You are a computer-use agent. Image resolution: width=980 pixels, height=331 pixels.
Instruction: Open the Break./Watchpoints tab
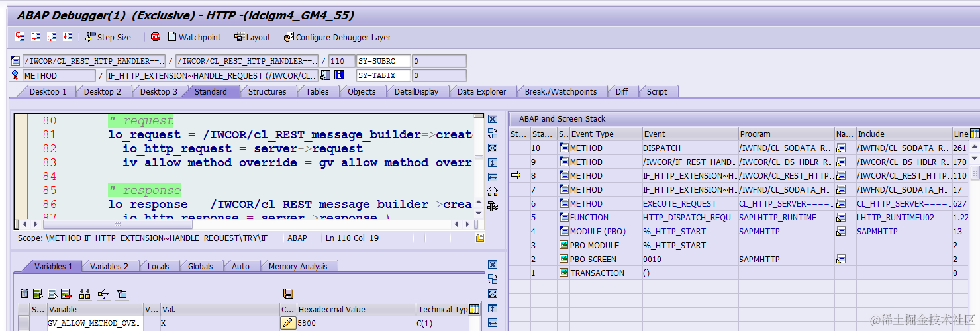(x=561, y=91)
